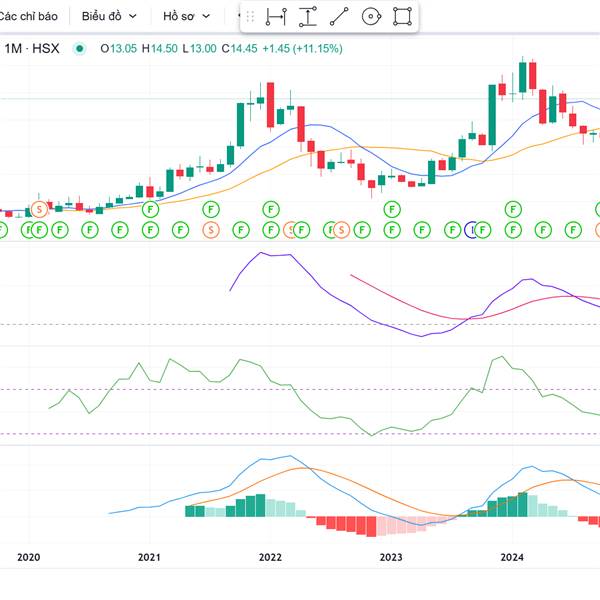Open the upper-row orange S marker in 2020
The image size is (600, 600).
tap(39, 209)
